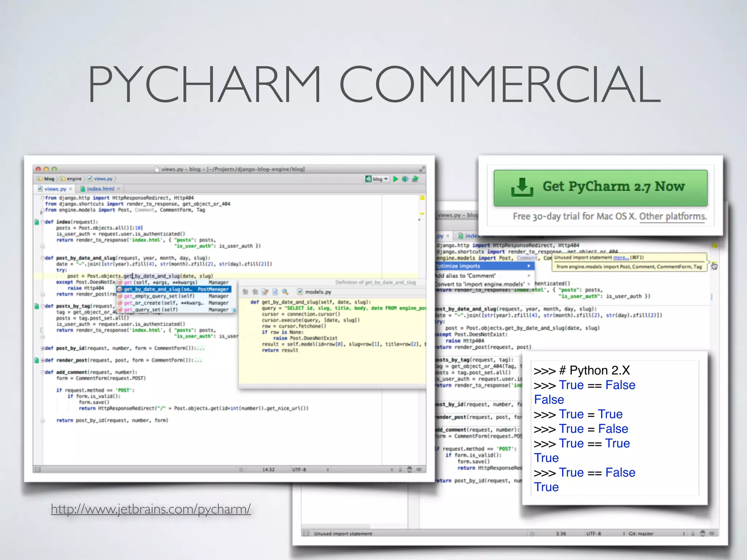Click the '3:36' cursor position in back window

(561, 534)
